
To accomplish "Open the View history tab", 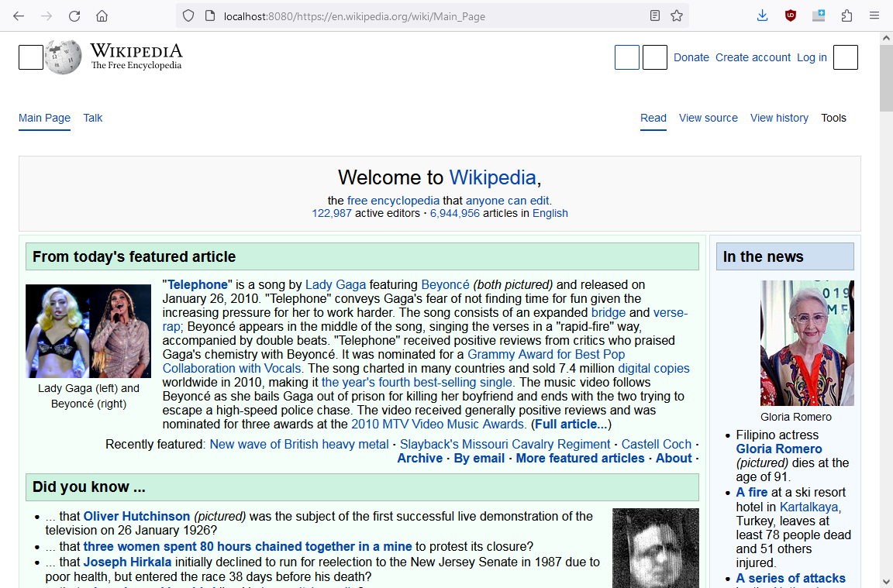I will (x=779, y=118).
